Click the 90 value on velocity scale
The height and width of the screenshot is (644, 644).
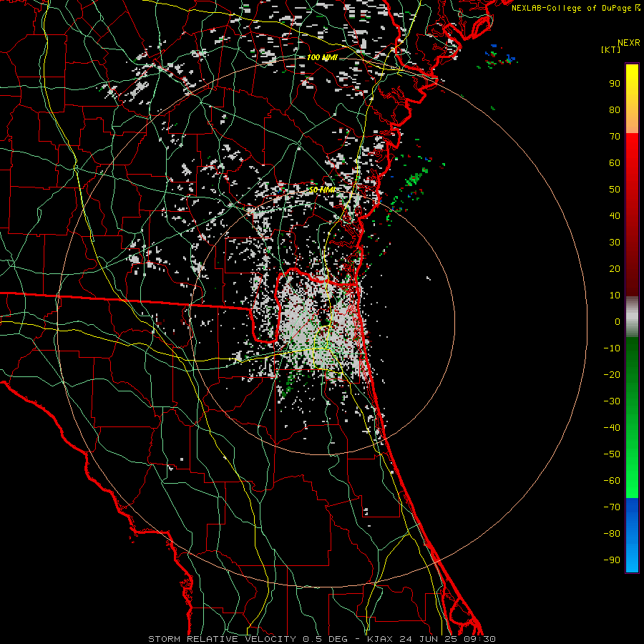tap(615, 84)
